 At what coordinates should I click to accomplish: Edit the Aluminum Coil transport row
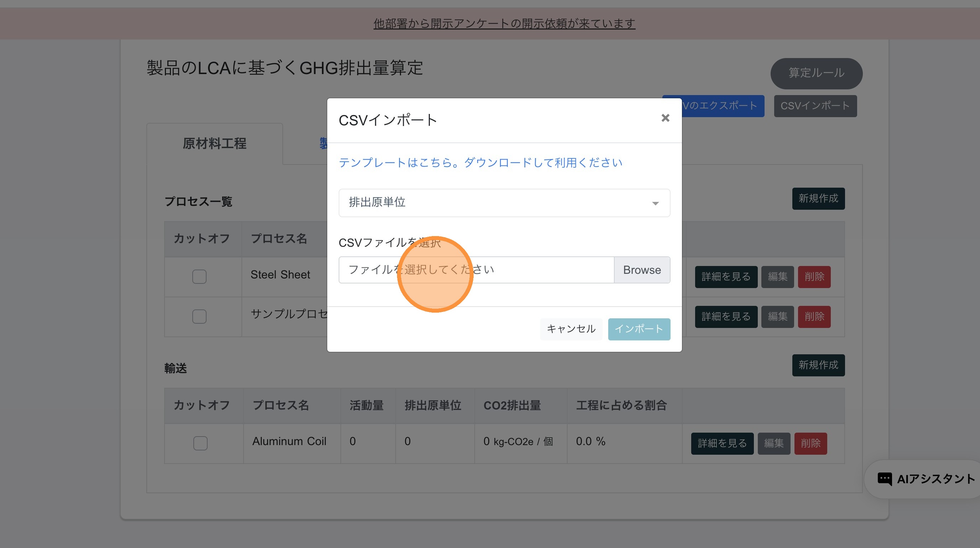pyautogui.click(x=773, y=443)
